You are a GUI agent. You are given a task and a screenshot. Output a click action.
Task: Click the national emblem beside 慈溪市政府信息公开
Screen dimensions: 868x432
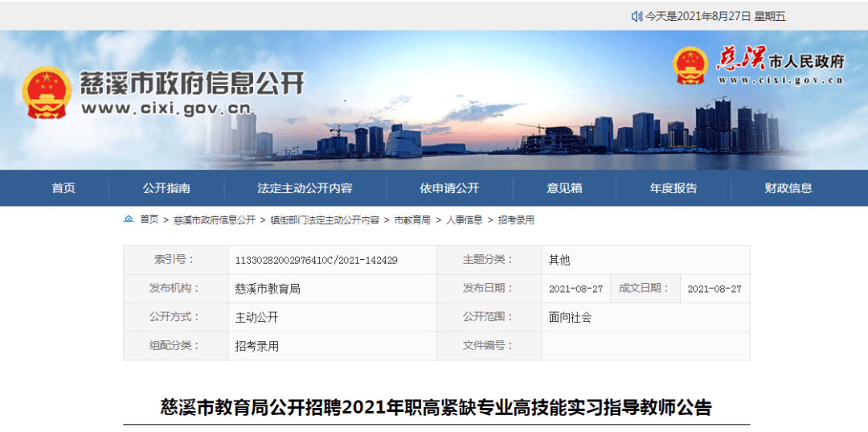[47, 93]
